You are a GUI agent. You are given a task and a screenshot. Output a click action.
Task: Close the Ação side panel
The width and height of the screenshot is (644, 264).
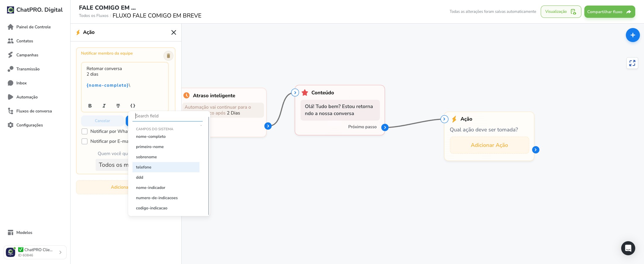174,32
